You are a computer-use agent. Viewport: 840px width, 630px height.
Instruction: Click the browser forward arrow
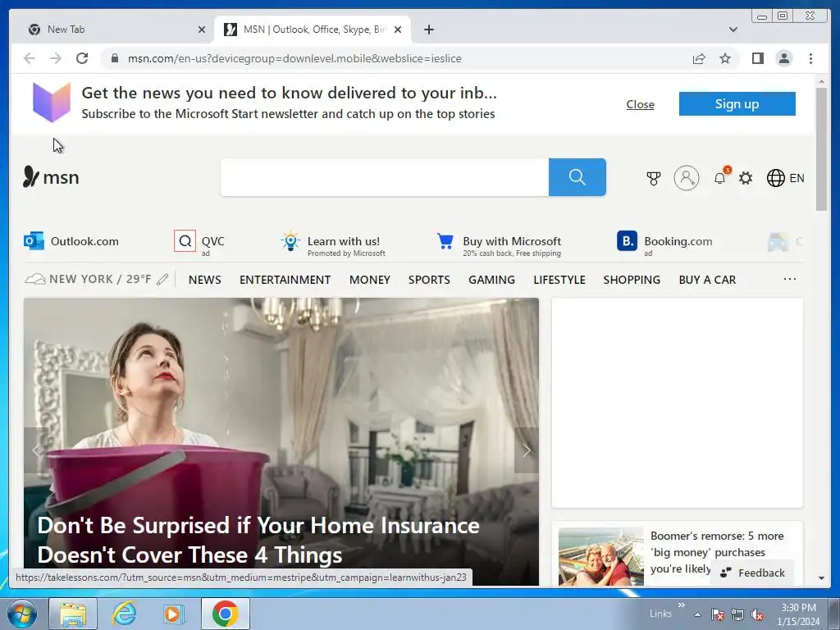(x=56, y=58)
